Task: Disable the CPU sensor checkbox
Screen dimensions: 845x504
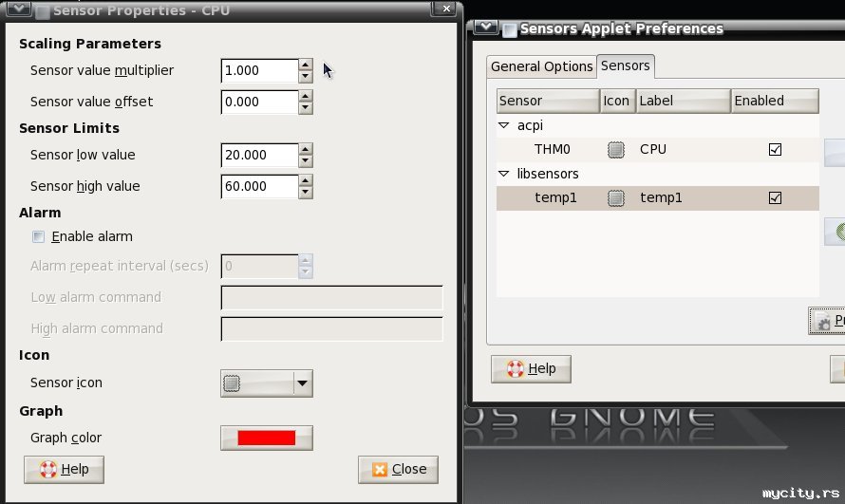Action: [x=775, y=150]
